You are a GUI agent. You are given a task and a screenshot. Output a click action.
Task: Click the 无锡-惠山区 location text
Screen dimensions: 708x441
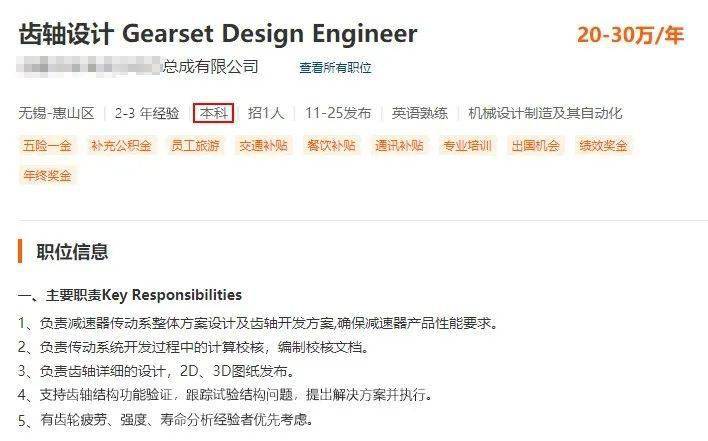(56, 113)
